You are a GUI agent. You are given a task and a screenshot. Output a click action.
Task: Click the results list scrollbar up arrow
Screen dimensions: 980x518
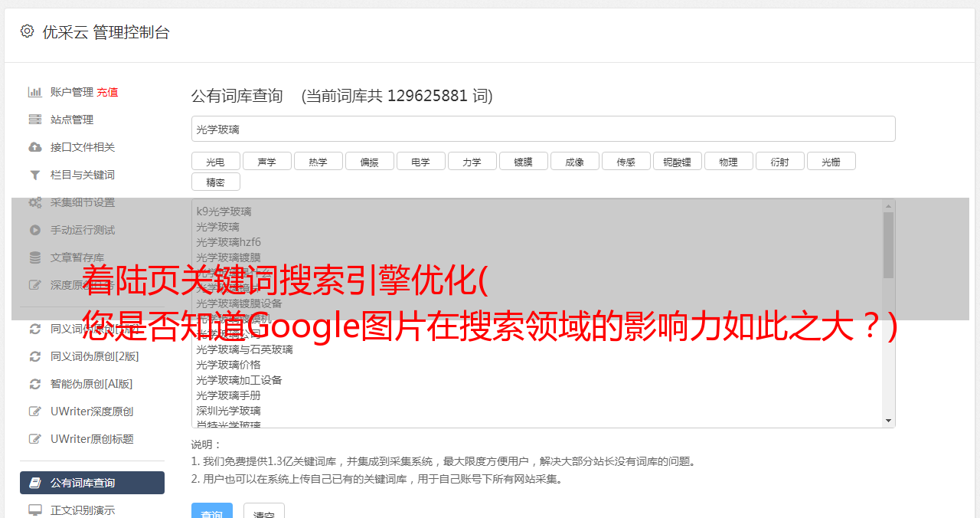click(888, 206)
